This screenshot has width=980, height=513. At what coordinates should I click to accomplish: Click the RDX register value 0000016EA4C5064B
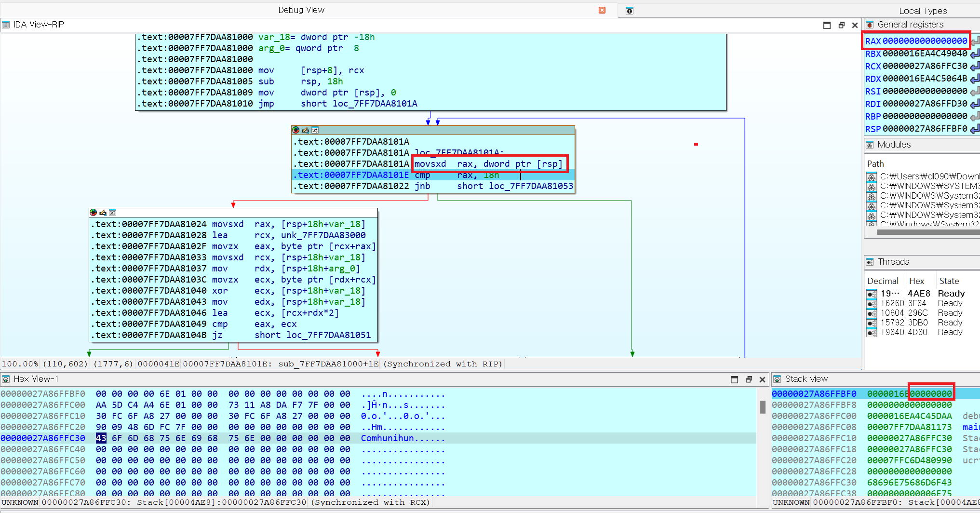(x=925, y=79)
